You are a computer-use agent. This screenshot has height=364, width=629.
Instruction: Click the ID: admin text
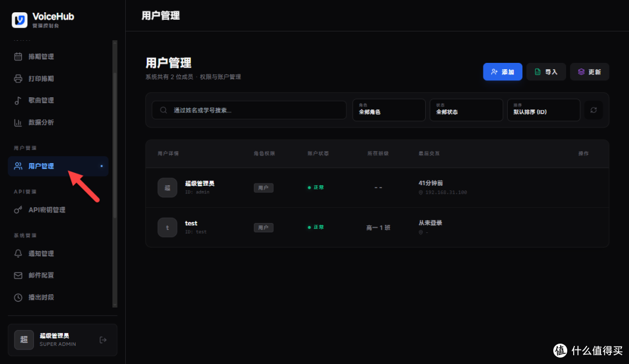pyautogui.click(x=197, y=192)
